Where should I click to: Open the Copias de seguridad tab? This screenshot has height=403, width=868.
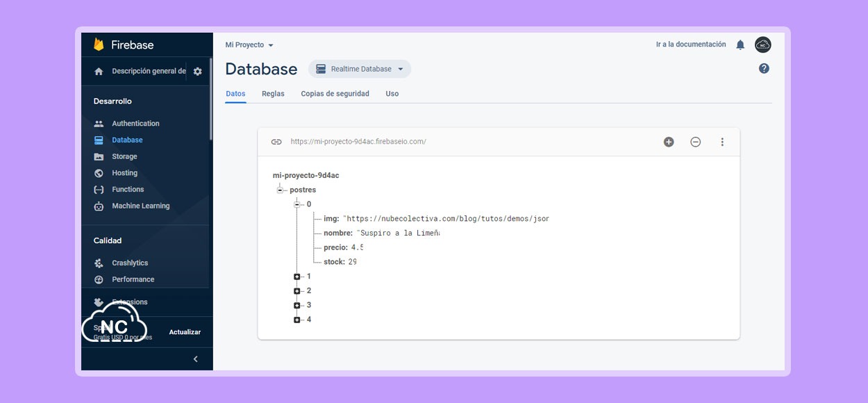click(335, 94)
